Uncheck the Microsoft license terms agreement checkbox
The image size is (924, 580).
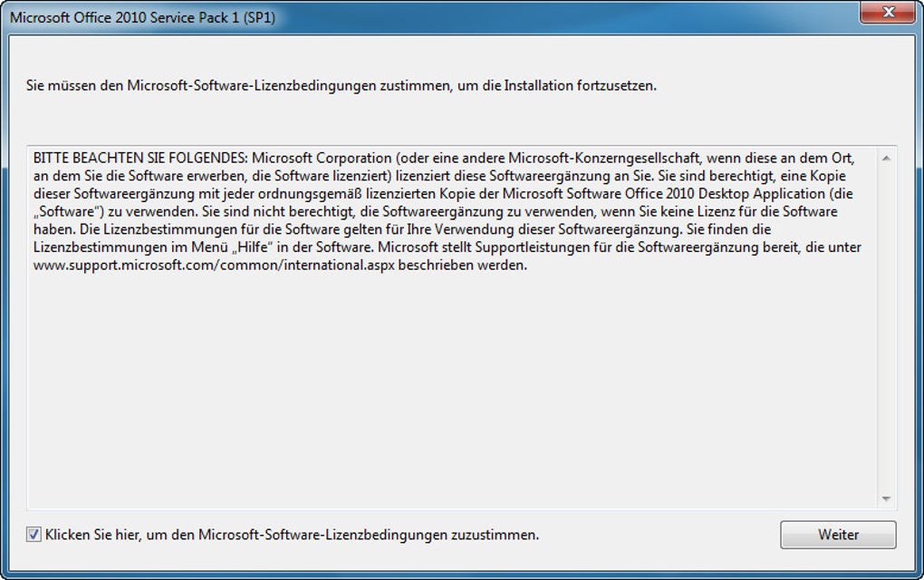(34, 535)
